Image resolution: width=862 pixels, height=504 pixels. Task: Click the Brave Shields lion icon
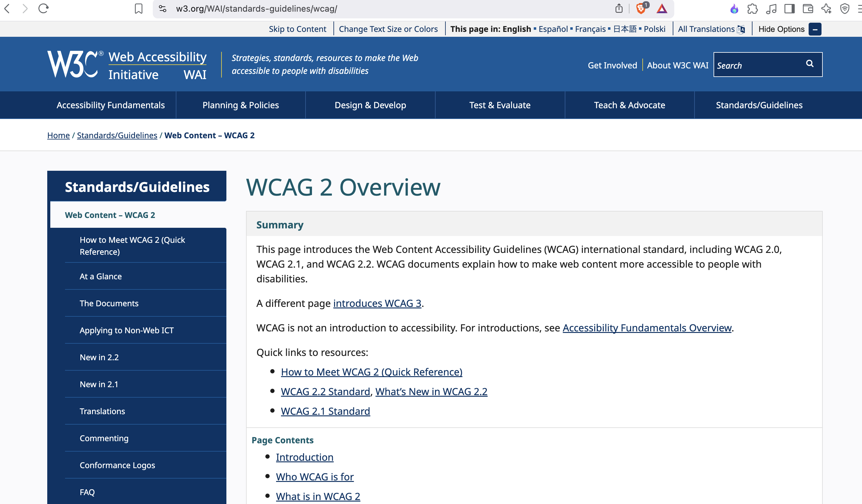coord(641,9)
